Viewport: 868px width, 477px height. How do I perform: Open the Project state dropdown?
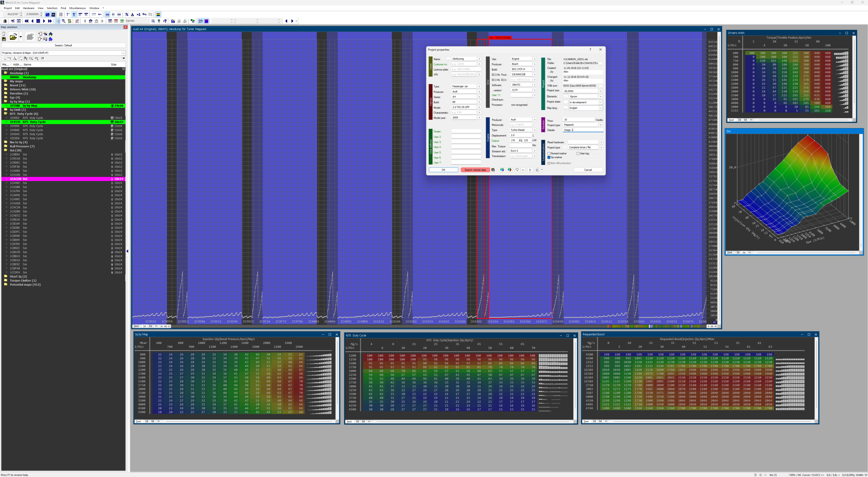click(x=600, y=102)
